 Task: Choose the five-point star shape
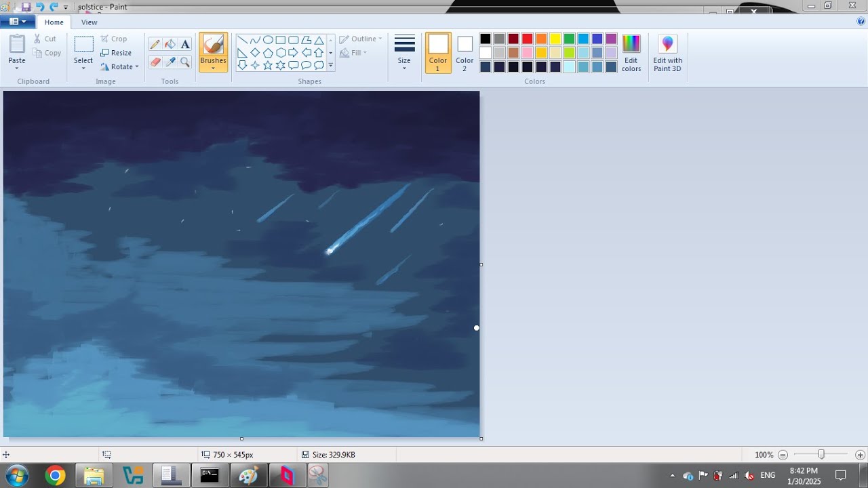(x=268, y=65)
